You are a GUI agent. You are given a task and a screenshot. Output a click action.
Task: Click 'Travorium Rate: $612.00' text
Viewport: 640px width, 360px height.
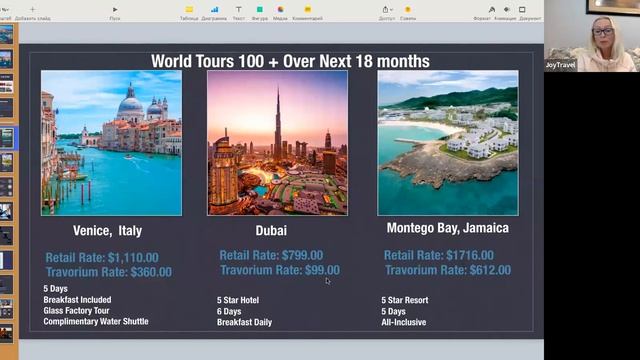448,270
